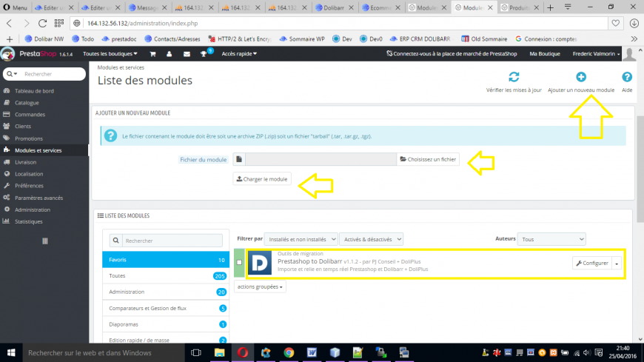Open Frederic Valmorin user dropdown

point(596,54)
